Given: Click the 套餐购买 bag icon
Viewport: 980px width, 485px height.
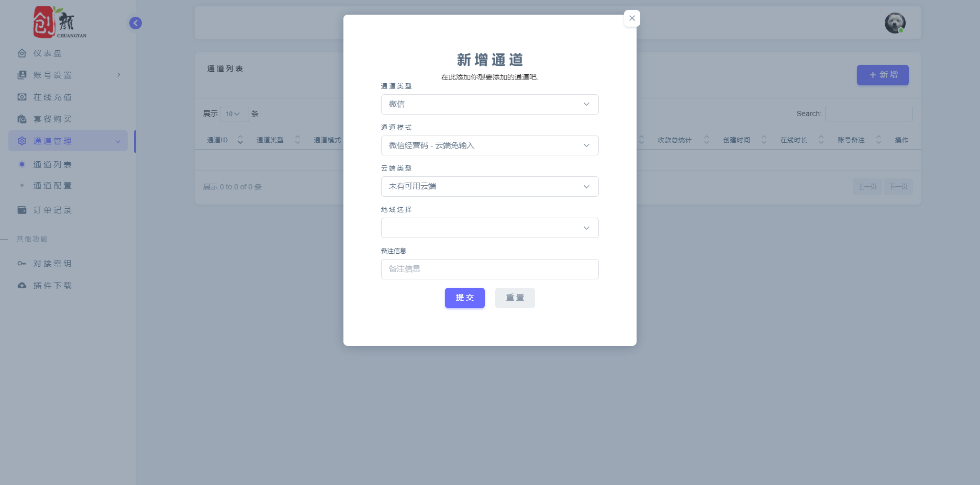Looking at the screenshot, I should click(22, 119).
